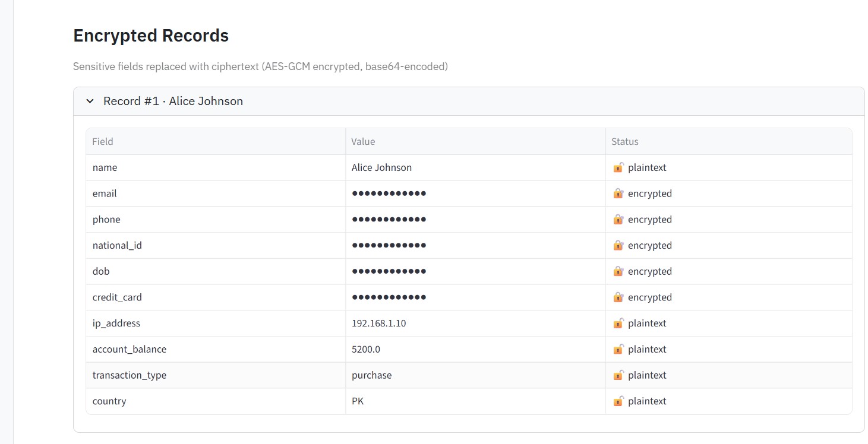Select the account_balance field cell
868x444 pixels.
(216, 349)
